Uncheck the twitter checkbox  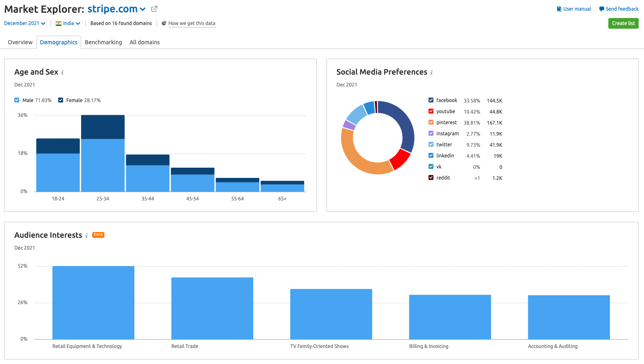tap(431, 144)
